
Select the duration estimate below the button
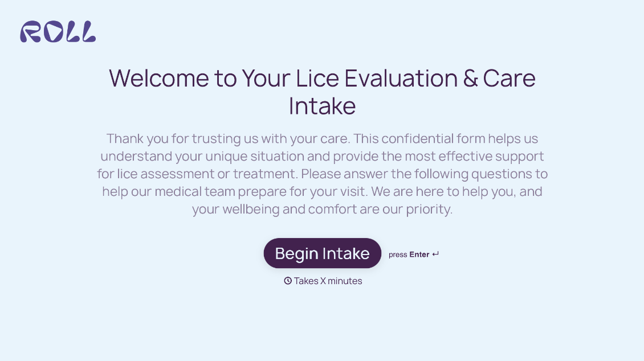pyautogui.click(x=328, y=280)
